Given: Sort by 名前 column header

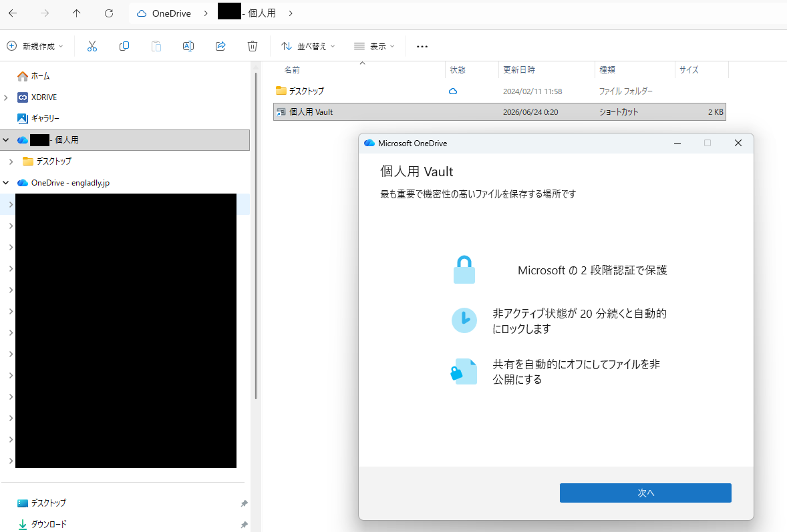Looking at the screenshot, I should [x=292, y=69].
